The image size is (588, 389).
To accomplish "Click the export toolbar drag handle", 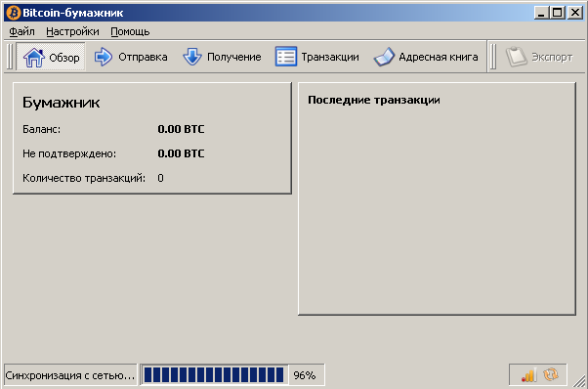I will (493, 57).
